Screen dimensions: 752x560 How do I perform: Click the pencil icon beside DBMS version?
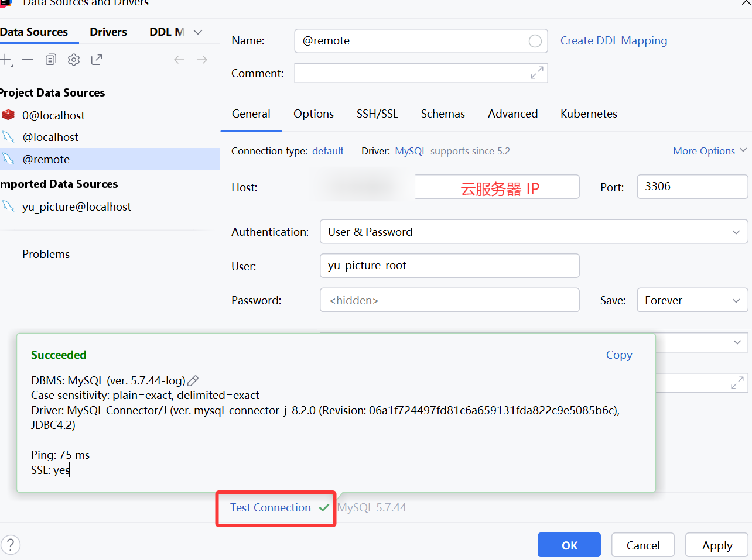coord(193,381)
